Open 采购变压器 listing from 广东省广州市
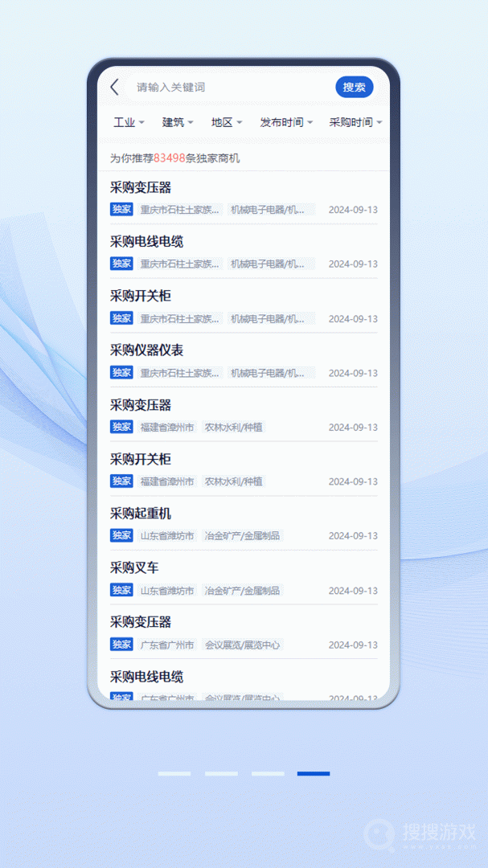Viewport: 488px width, 868px height. pos(244,633)
